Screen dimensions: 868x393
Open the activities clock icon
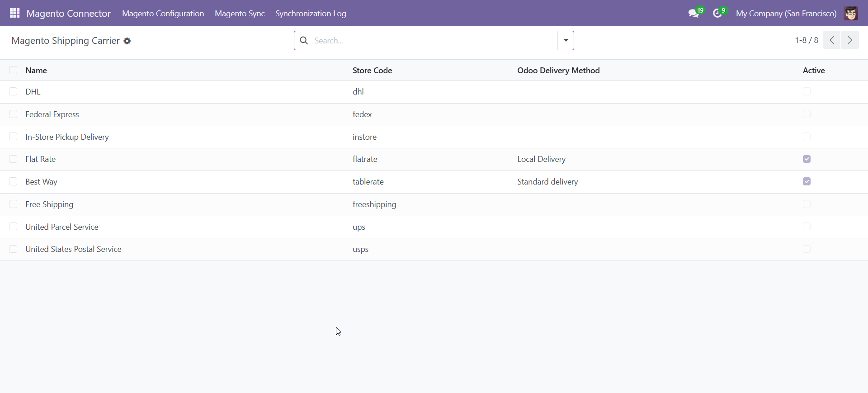717,14
